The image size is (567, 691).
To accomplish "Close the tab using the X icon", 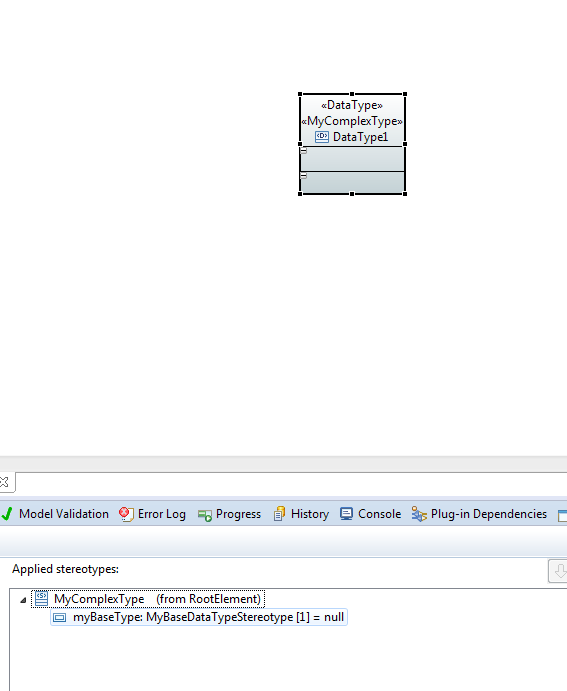I will click(x=4, y=482).
